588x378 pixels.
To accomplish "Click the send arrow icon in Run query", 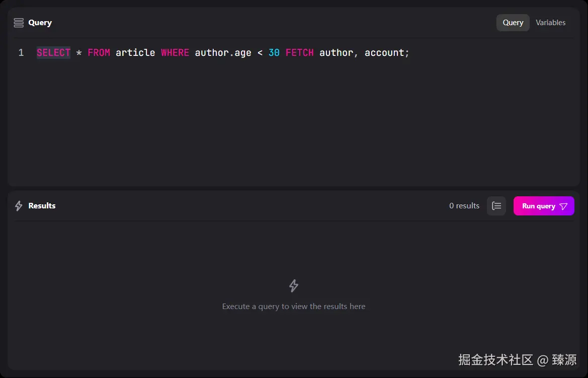I will pyautogui.click(x=563, y=206).
